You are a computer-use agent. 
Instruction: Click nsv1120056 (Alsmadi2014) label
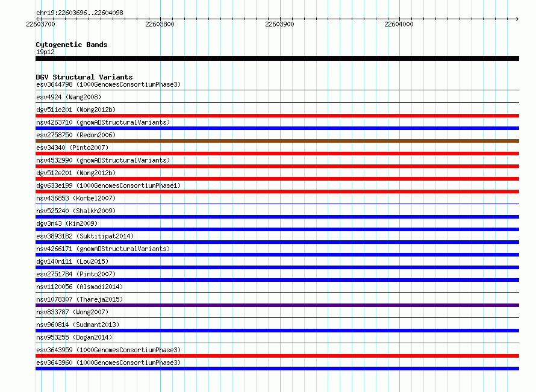tap(79, 287)
